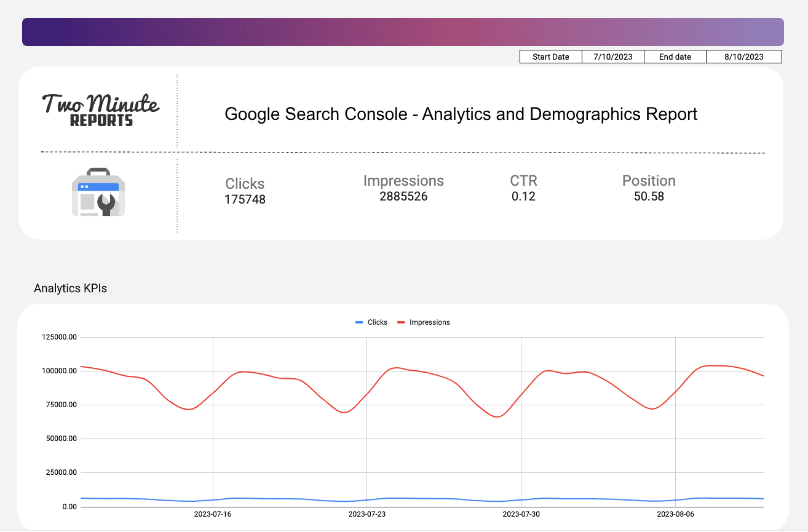The image size is (808, 532).
Task: Click the Impressions KPI label
Action: point(403,181)
